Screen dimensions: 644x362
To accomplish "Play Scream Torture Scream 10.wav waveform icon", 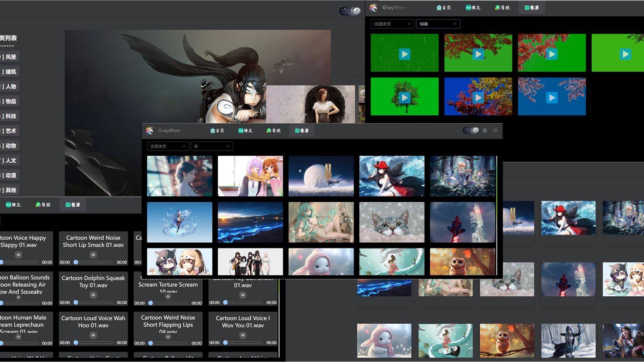I will point(168,296).
